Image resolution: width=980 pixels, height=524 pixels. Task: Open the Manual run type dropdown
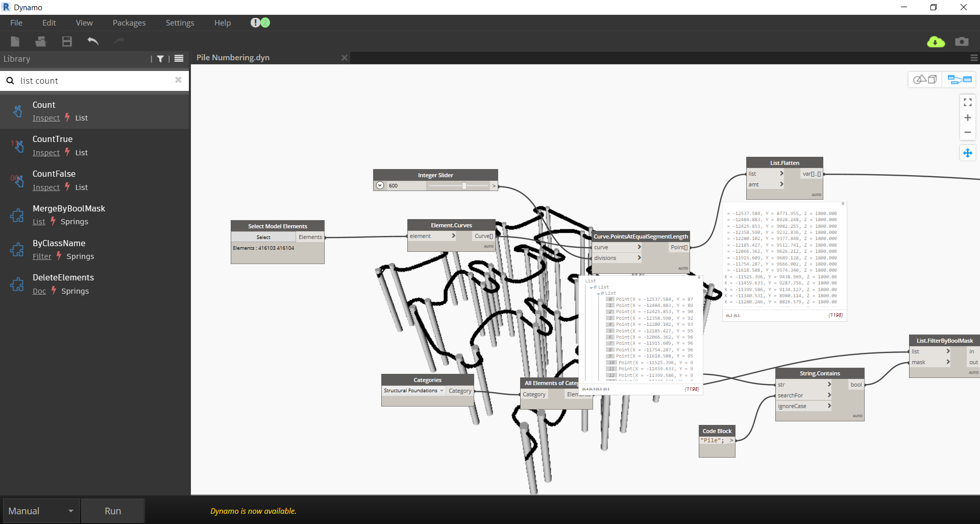coord(41,511)
